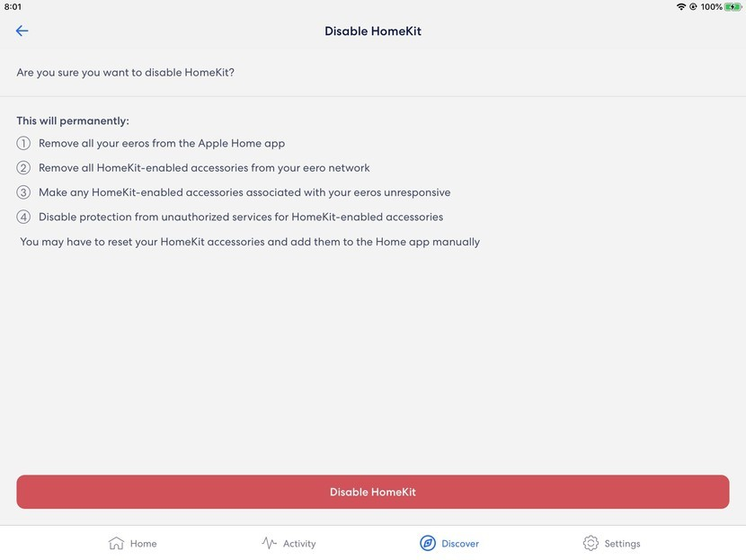Image resolution: width=746 pixels, height=560 pixels.
Task: Open the Home tab house icon
Action: click(x=115, y=543)
